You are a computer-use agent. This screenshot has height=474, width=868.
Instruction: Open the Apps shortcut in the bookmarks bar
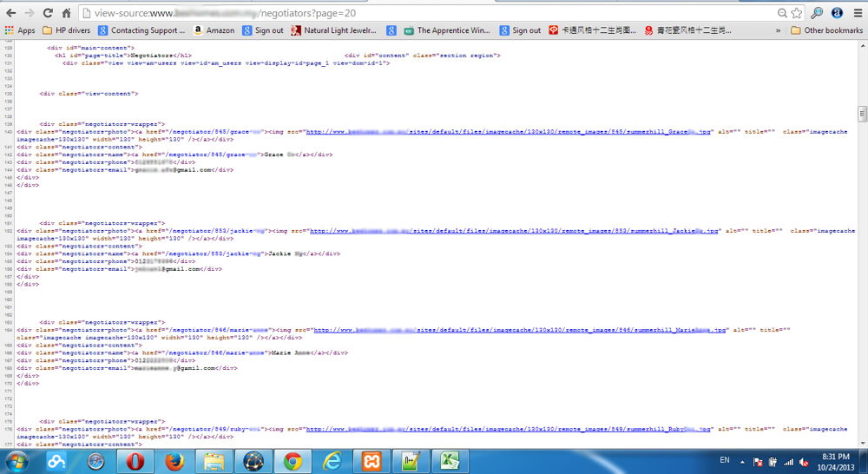pos(20,30)
